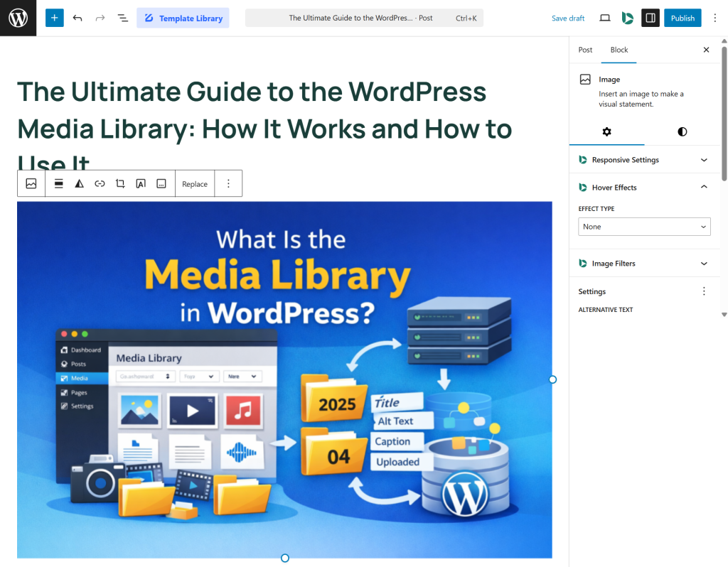Click the WordPress logo

tap(18, 17)
